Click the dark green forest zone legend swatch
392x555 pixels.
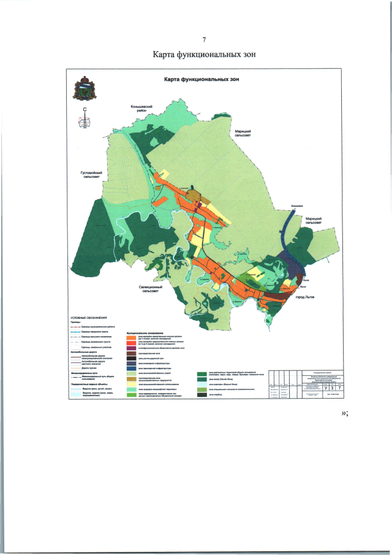pos(201,380)
